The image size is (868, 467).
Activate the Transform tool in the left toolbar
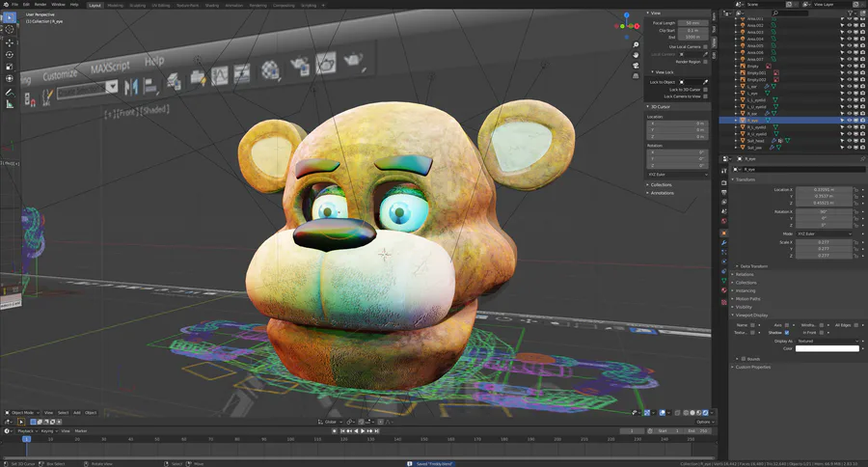click(10, 78)
